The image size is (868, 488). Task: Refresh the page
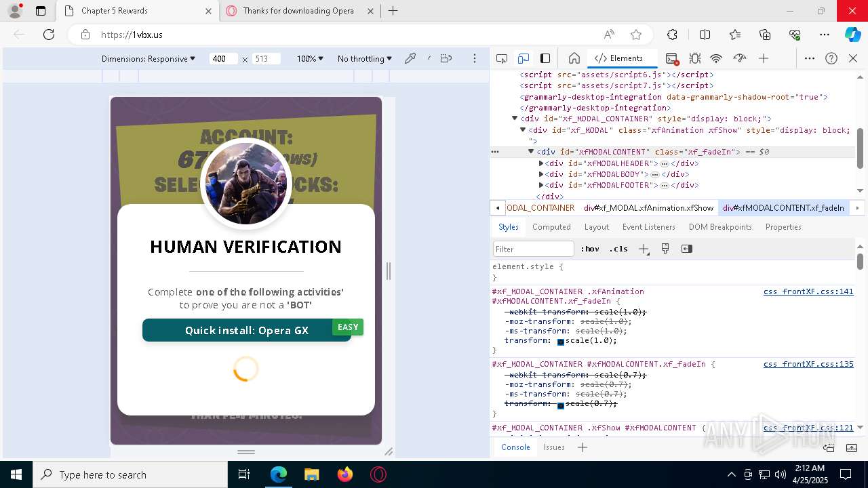[x=49, y=35]
